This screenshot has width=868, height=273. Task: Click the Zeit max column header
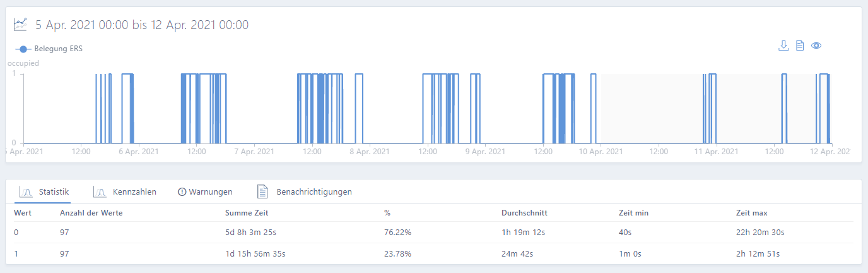point(751,213)
